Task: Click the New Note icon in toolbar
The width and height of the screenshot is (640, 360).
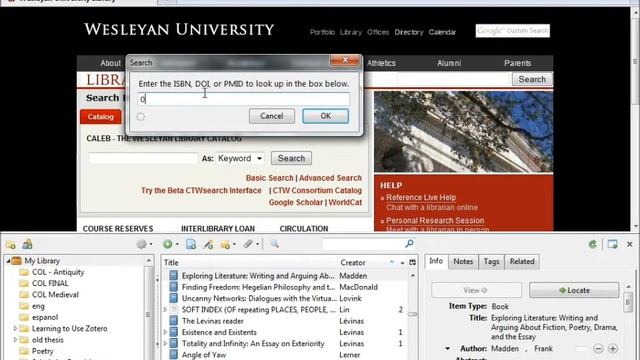Action: 225,244
